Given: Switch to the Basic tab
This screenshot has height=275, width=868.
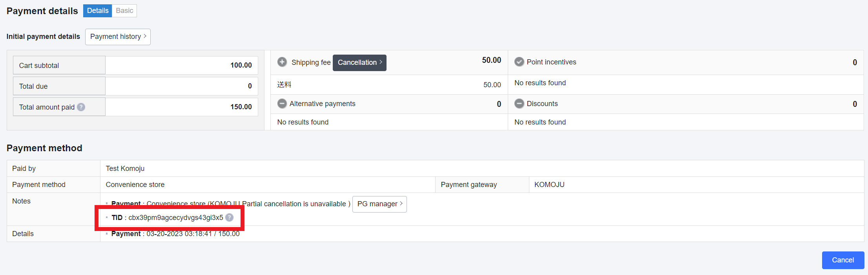Looking at the screenshot, I should pos(124,11).
